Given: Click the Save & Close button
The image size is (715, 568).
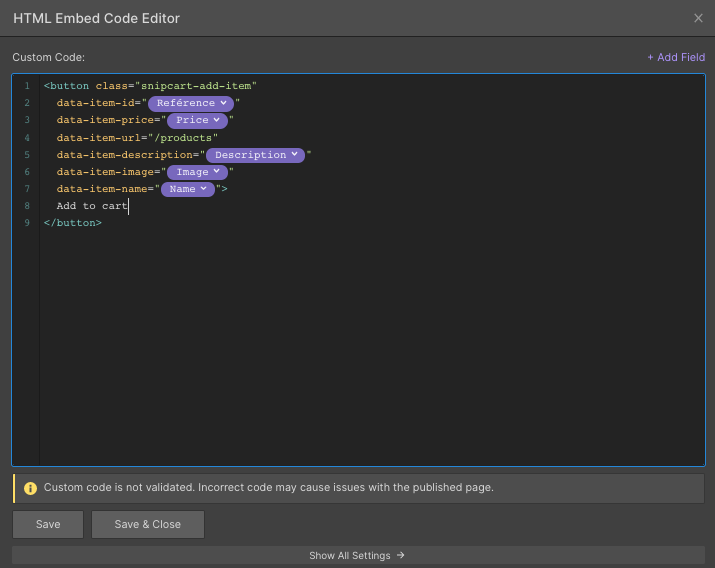Looking at the screenshot, I should (148, 524).
